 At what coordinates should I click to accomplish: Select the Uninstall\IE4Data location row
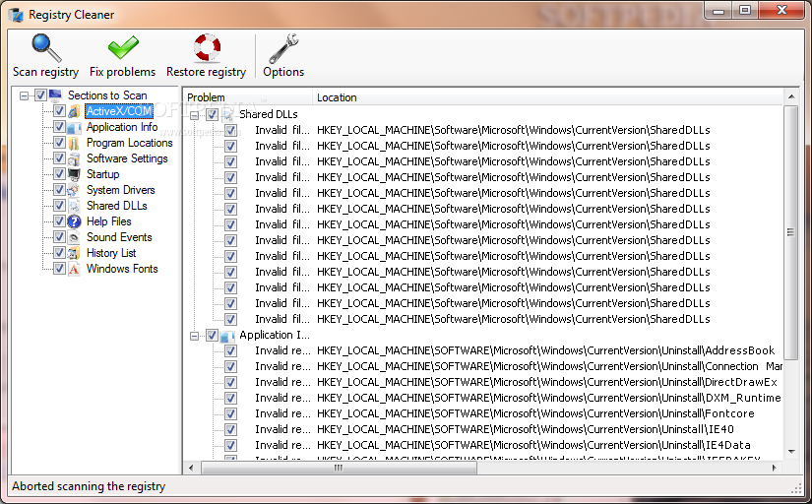click(x=533, y=445)
